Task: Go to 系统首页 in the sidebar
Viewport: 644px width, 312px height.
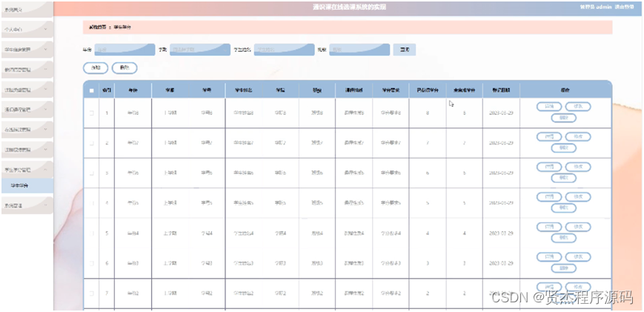Action: (27, 10)
